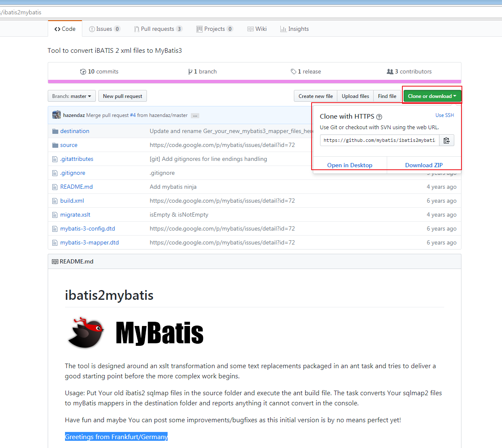This screenshot has width=502, height=448.
Task: Click file icon beside build.xml
Action: pos(55,201)
